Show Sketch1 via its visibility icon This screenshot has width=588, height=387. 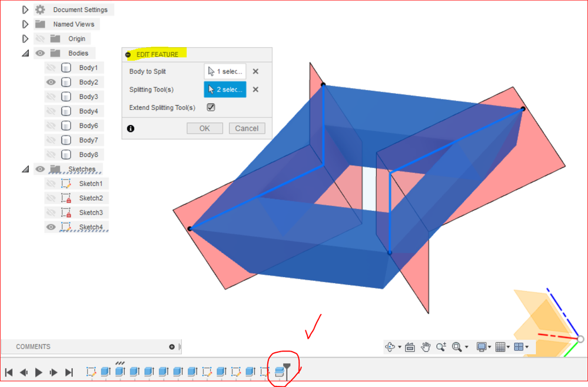point(51,184)
